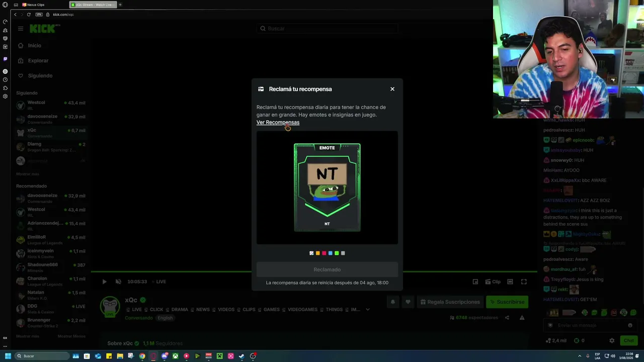The image size is (644, 362).
Task: Click the Reclamado button
Action: point(327,269)
